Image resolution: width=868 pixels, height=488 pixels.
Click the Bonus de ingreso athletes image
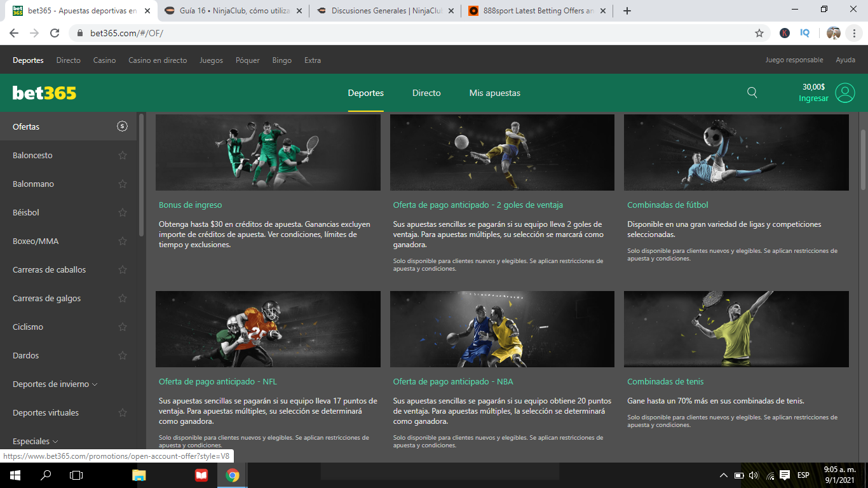click(x=268, y=152)
